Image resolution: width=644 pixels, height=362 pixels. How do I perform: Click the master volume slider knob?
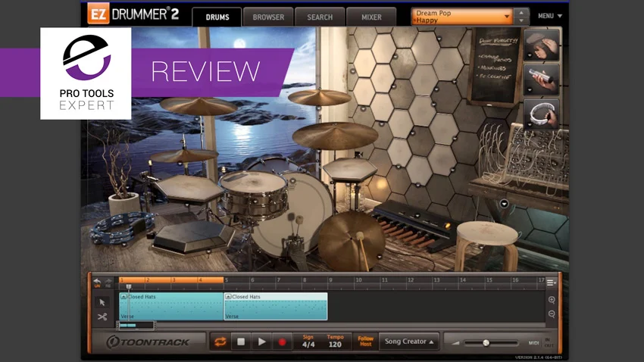tap(486, 343)
